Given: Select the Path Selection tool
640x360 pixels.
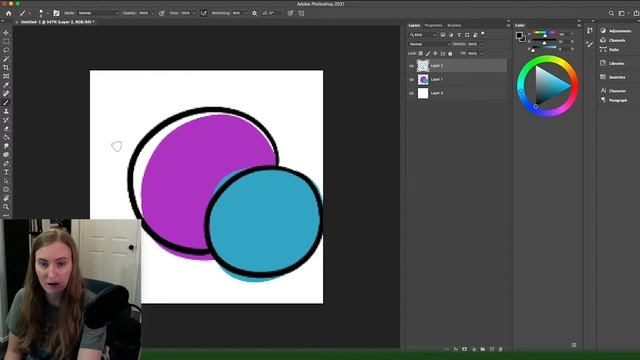Looking at the screenshot, I should click(x=6, y=181).
